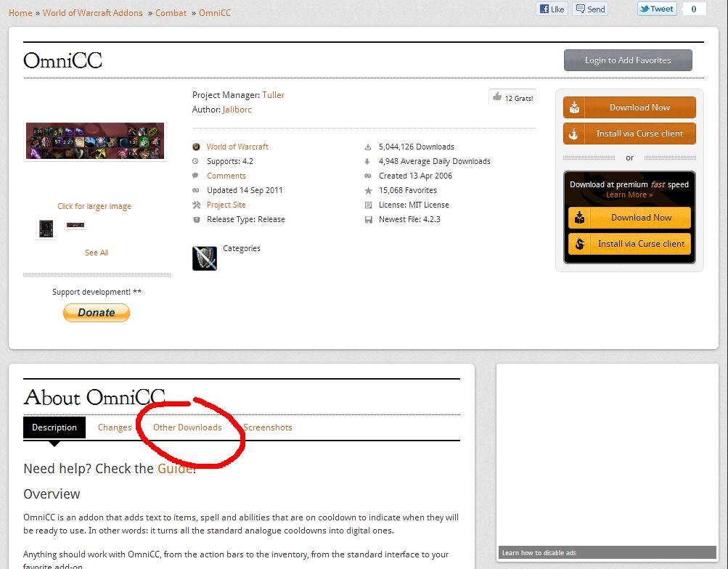The height and width of the screenshot is (569, 728).
Task: Click the 'Overview' heading text
Action: point(52,494)
